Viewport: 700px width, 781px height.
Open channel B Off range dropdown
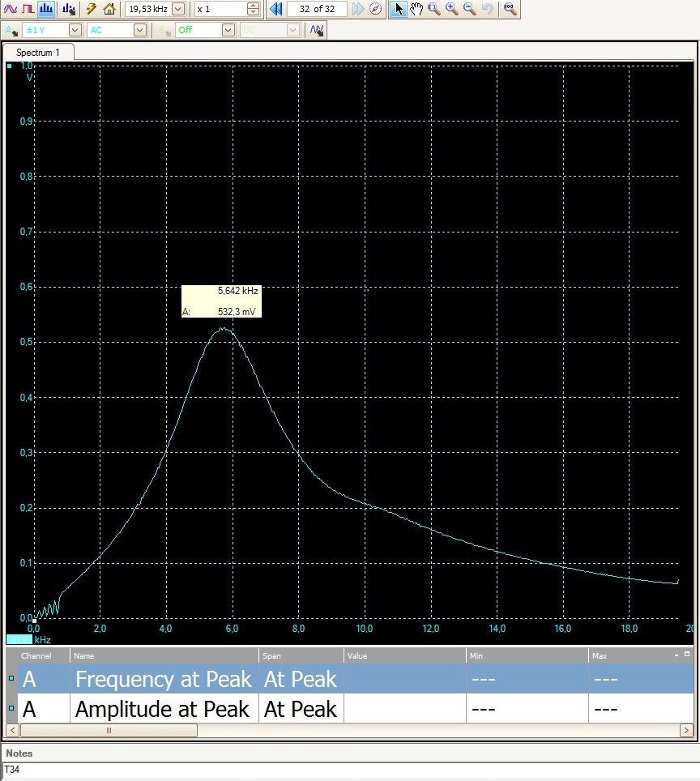click(x=228, y=31)
